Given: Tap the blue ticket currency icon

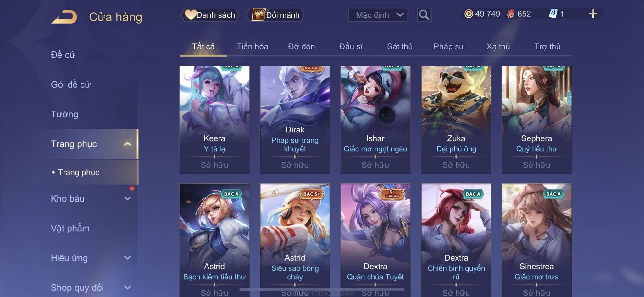Looking at the screenshot, I should [x=553, y=13].
